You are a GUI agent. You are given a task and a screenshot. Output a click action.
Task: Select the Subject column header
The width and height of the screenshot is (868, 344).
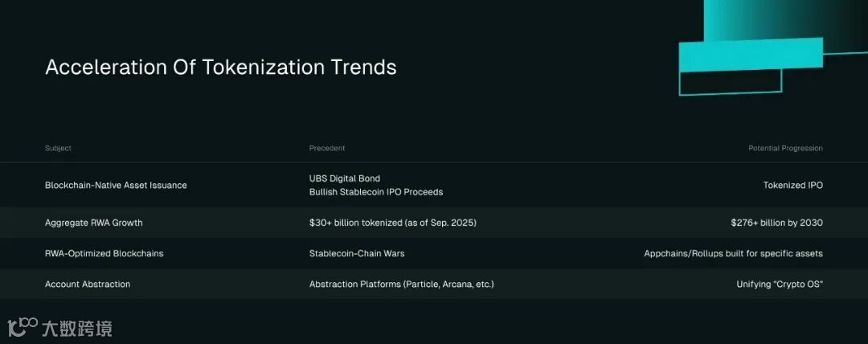(x=58, y=149)
